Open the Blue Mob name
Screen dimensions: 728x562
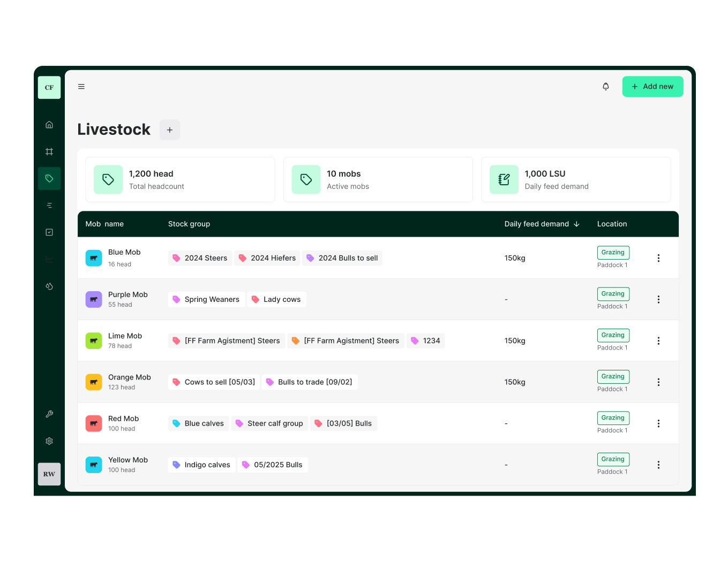coord(124,253)
